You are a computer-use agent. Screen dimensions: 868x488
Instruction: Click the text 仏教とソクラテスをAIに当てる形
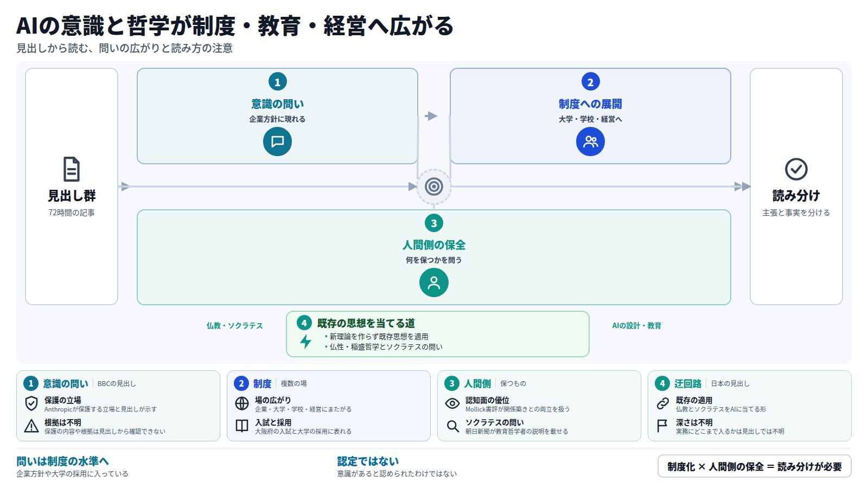tap(721, 409)
